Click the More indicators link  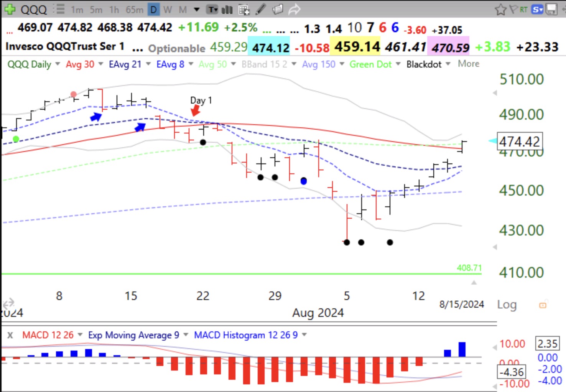pos(469,64)
